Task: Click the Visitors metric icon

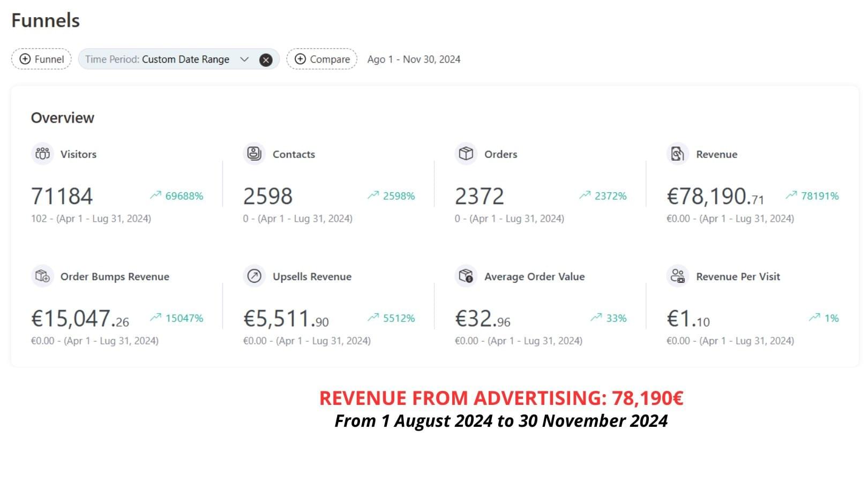Action: pyautogui.click(x=42, y=154)
